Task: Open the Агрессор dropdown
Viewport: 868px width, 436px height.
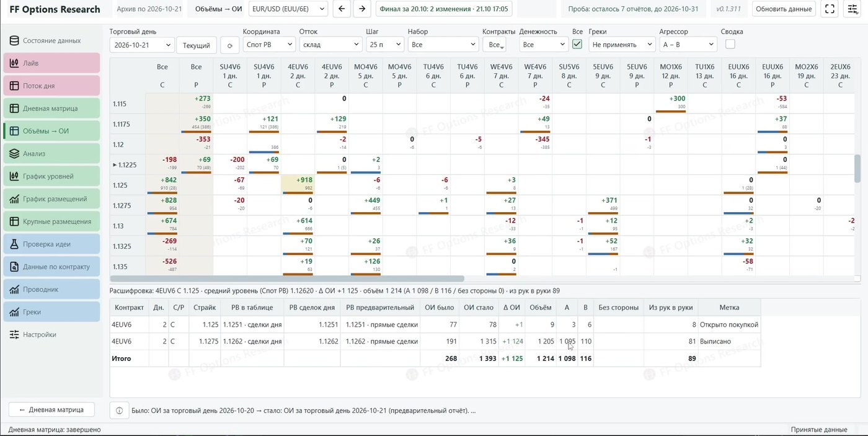Action: (688, 45)
